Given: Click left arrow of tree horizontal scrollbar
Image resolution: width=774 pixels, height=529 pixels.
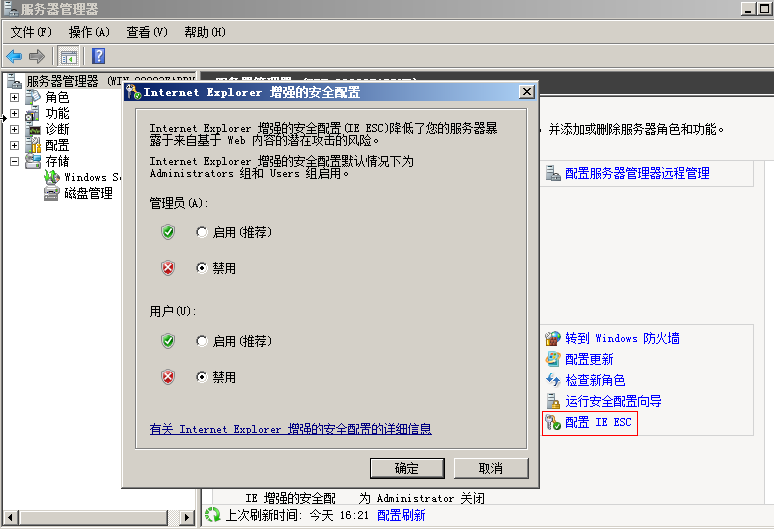Looking at the screenshot, I should coord(10,518).
